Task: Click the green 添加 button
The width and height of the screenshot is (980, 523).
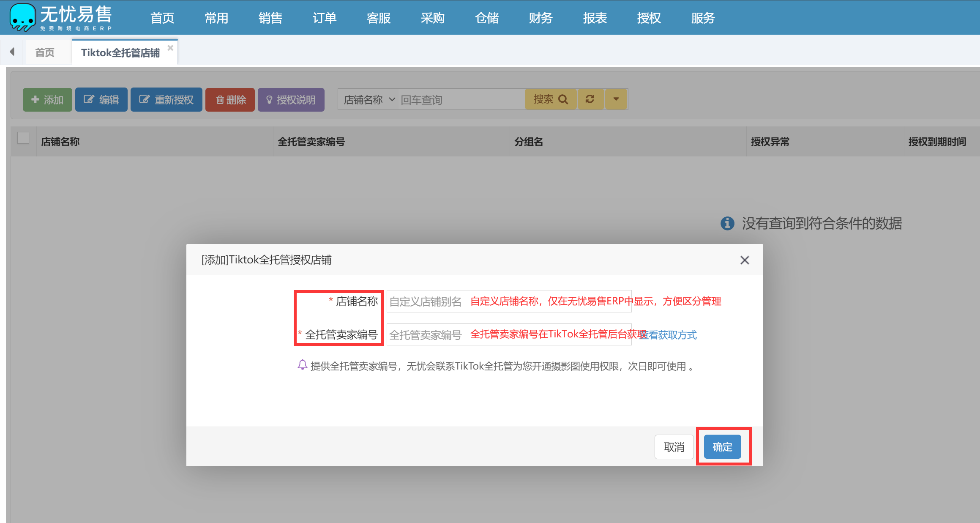Action: pos(47,100)
